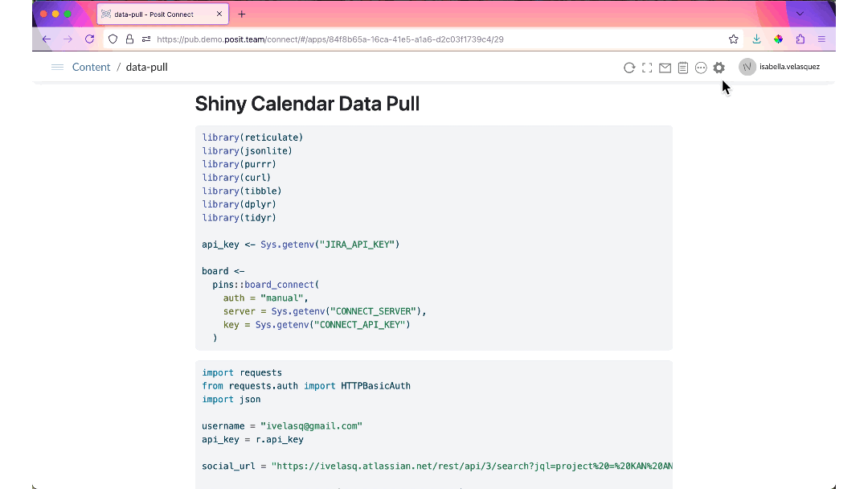This screenshot has height=489, width=868.
Task: Click the email envelope icon
Action: pyautogui.click(x=665, y=68)
